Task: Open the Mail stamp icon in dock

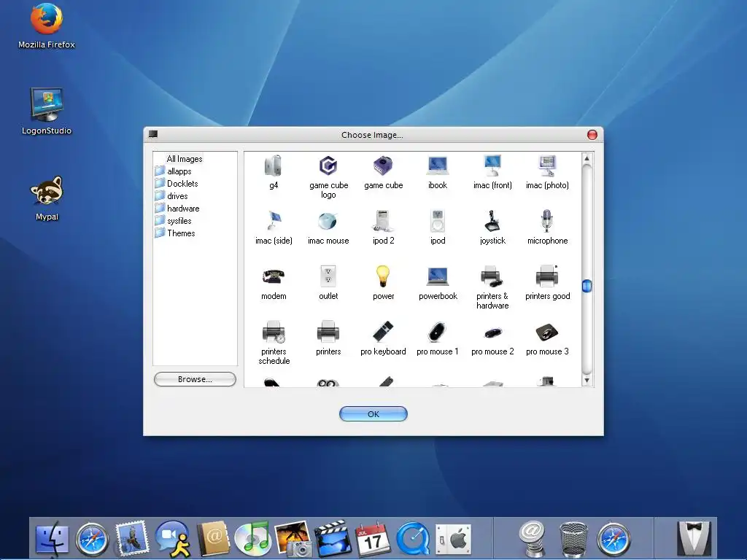Action: click(x=132, y=539)
